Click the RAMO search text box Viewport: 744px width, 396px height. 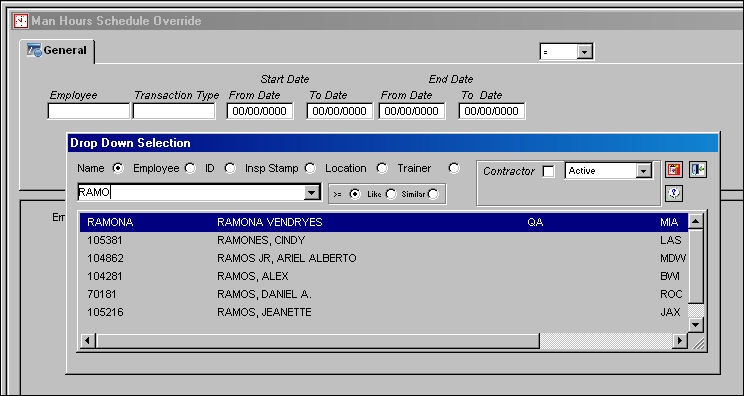pyautogui.click(x=191, y=193)
